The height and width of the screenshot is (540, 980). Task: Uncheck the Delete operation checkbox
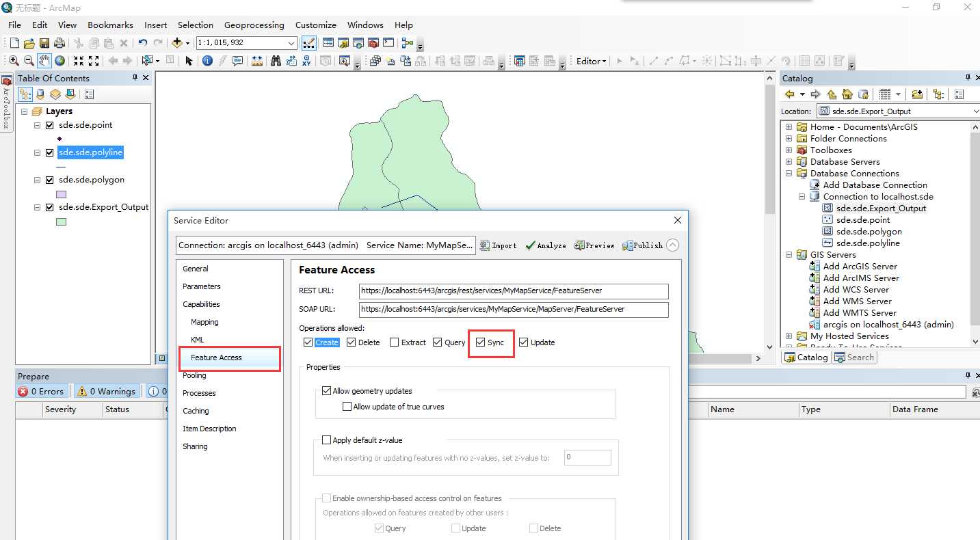[352, 342]
